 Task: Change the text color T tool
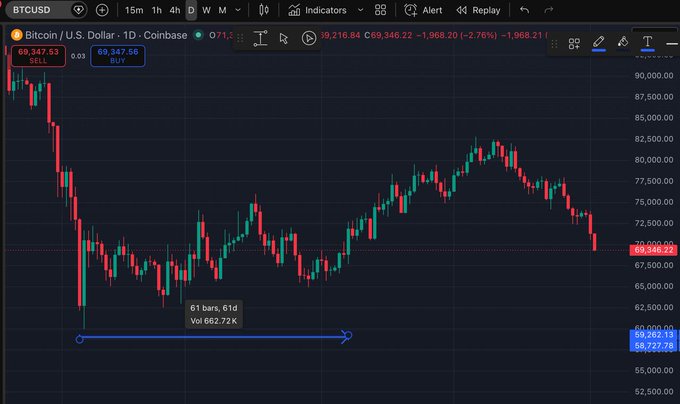click(x=647, y=43)
